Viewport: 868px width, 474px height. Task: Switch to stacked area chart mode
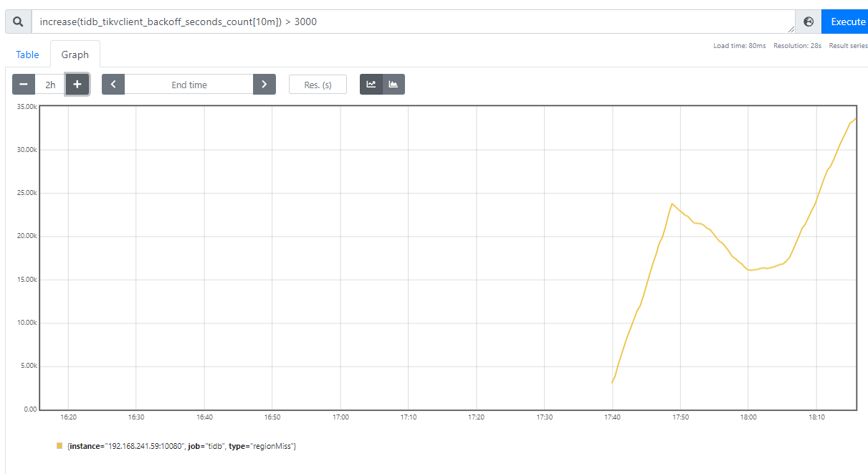point(394,85)
